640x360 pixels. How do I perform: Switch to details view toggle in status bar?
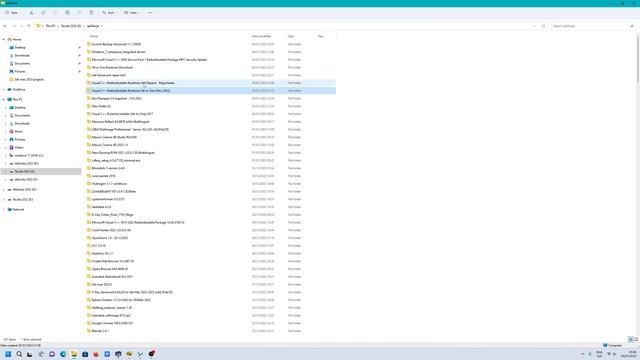(x=631, y=339)
